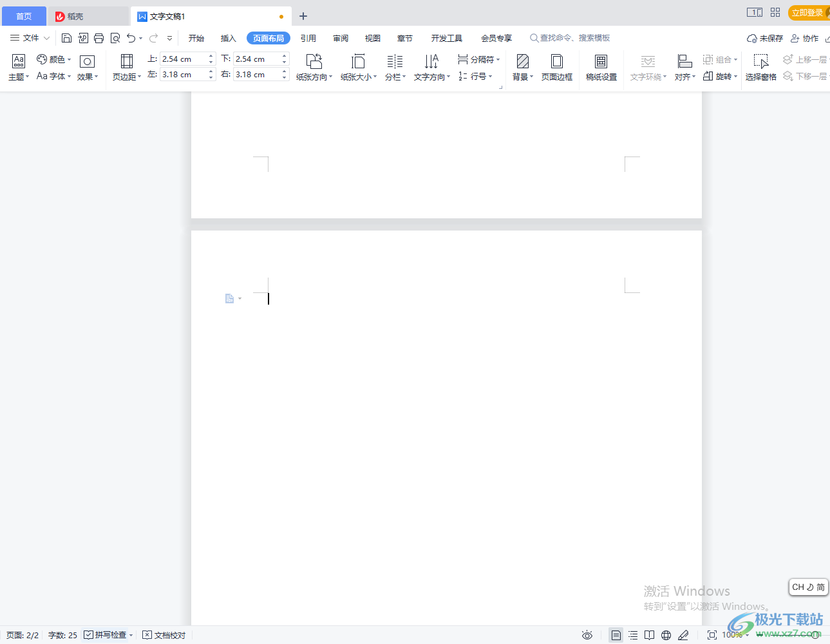
Task: Open 纸张大小 paper size menu
Action: [359, 68]
